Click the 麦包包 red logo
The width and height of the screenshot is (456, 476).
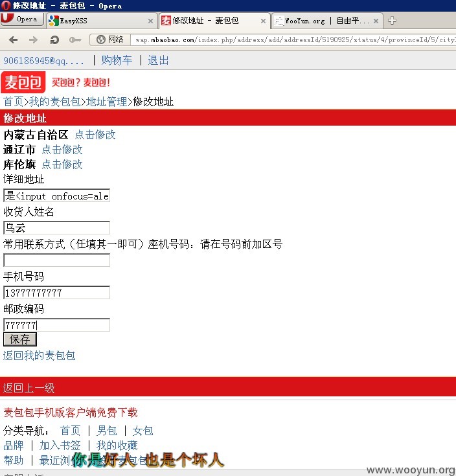tap(23, 82)
